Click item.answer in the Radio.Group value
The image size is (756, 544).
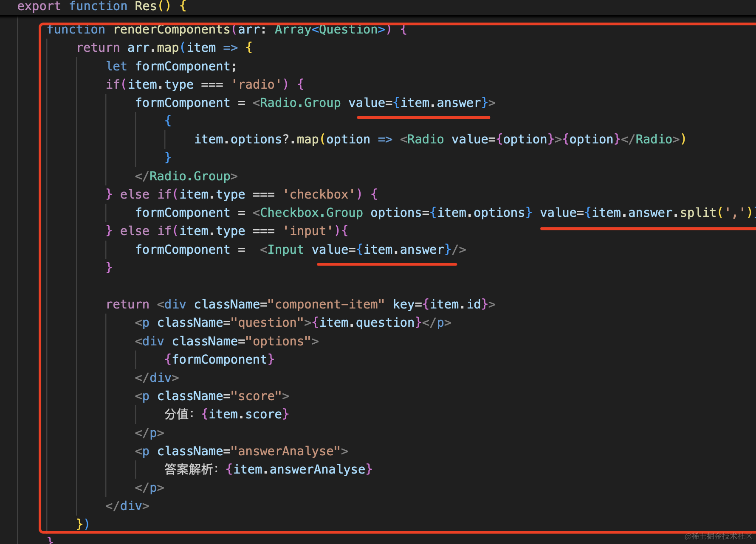coord(440,103)
